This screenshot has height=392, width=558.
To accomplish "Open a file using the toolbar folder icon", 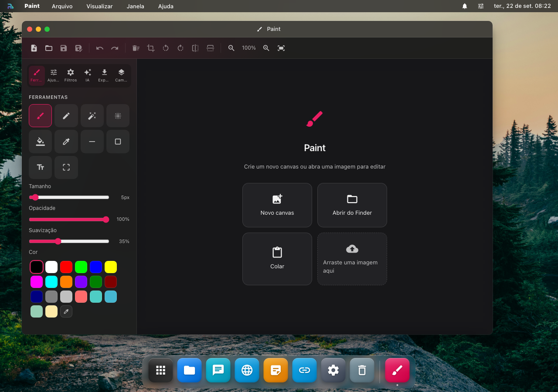I will click(x=49, y=48).
